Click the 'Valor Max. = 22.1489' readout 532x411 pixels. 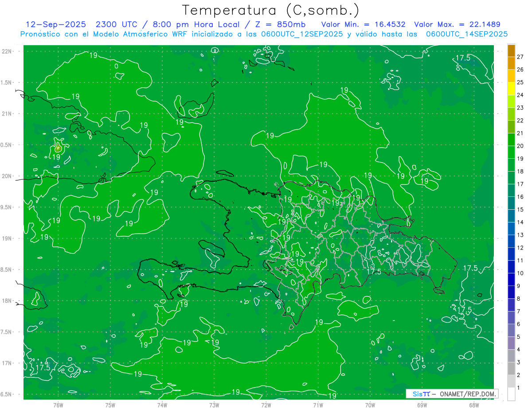click(x=457, y=24)
